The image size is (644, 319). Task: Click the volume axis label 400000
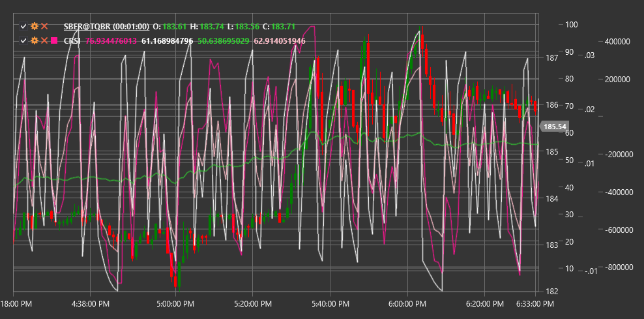(618, 42)
